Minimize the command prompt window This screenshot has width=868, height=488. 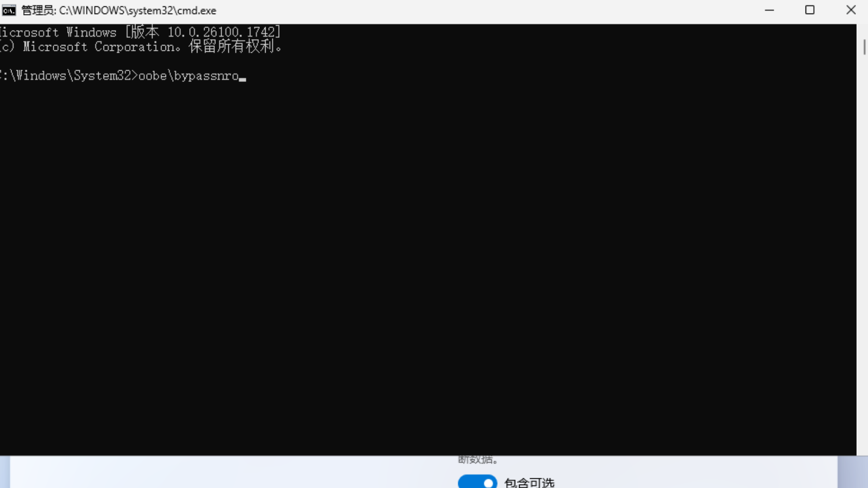769,10
